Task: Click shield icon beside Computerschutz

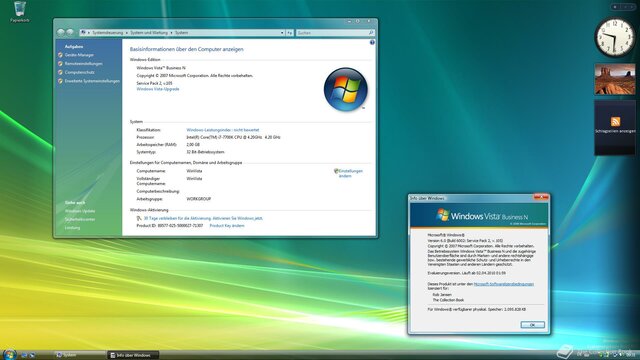Action: (x=60, y=72)
